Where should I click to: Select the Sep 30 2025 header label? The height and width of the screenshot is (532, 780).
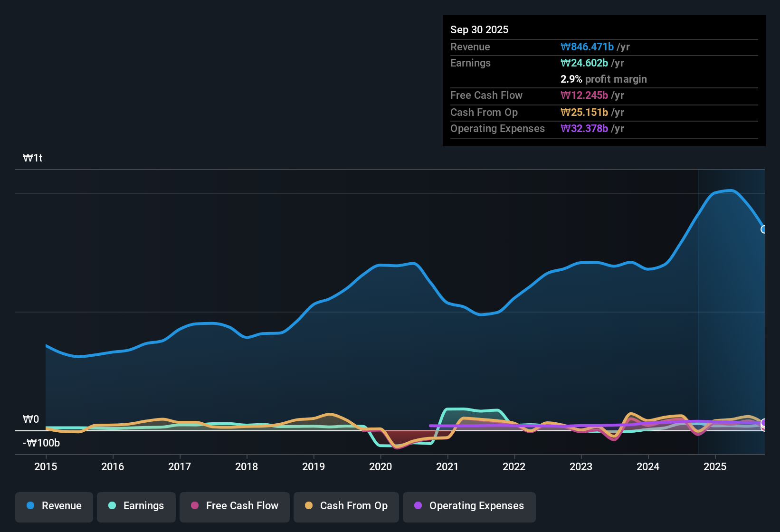[479, 29]
